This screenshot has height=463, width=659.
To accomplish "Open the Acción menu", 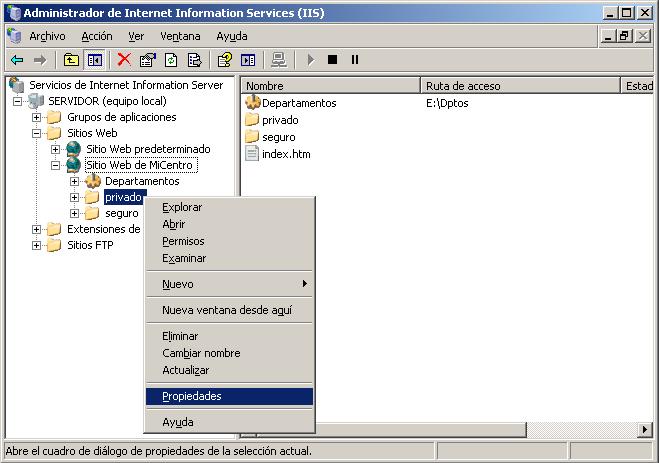I will [x=97, y=36].
